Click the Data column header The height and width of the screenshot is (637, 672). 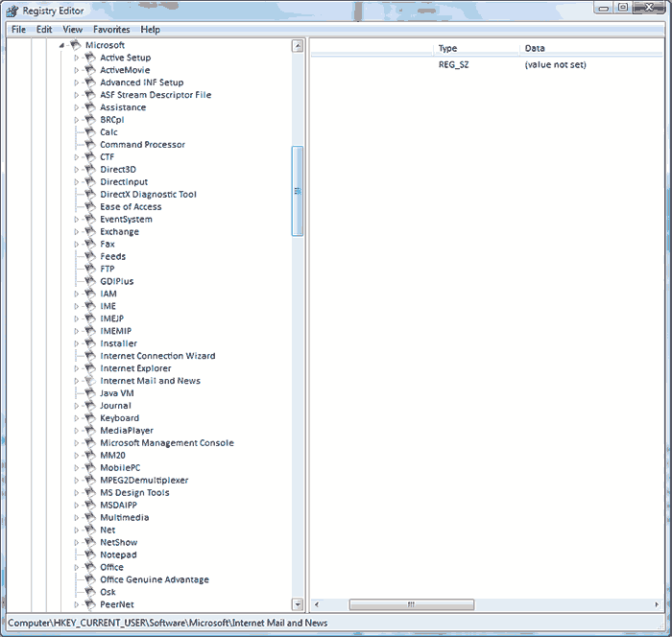pos(591,48)
